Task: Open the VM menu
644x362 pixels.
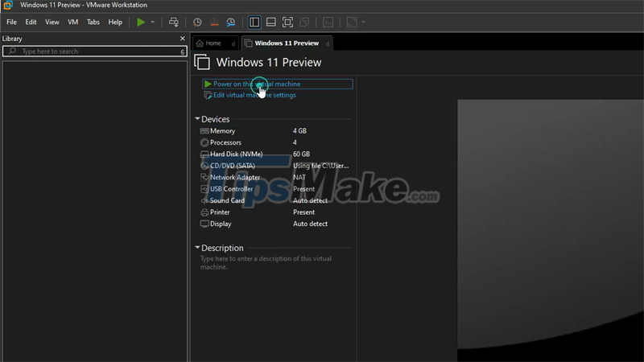Action: click(73, 23)
